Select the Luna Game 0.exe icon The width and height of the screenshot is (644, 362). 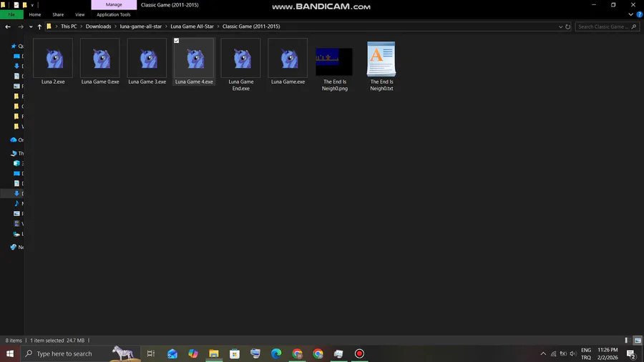(x=99, y=58)
